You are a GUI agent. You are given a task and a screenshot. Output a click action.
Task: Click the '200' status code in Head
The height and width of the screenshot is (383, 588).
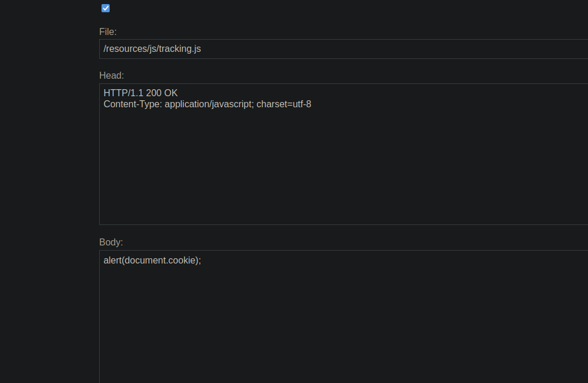click(154, 93)
